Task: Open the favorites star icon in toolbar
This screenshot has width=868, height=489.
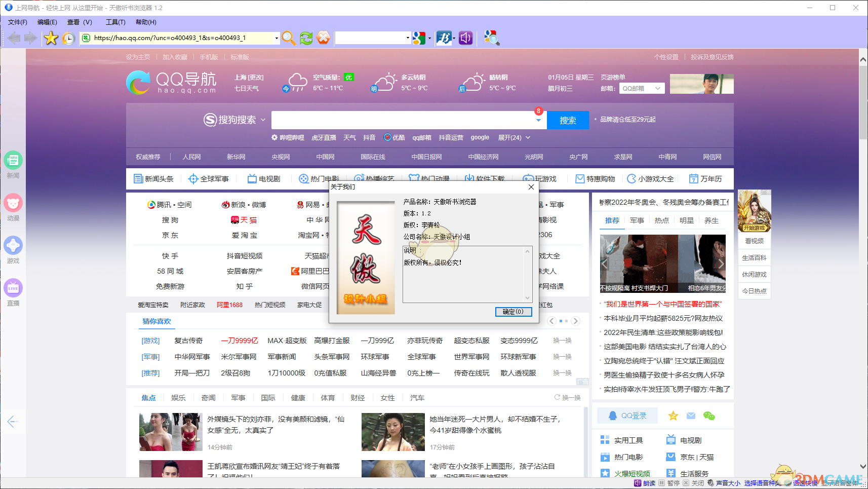Action: click(x=51, y=38)
